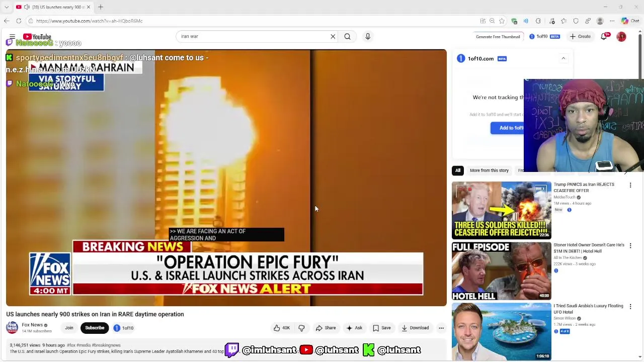Open split screen icon in address bar
The width and height of the screenshot is (644, 362).
pos(483,21)
